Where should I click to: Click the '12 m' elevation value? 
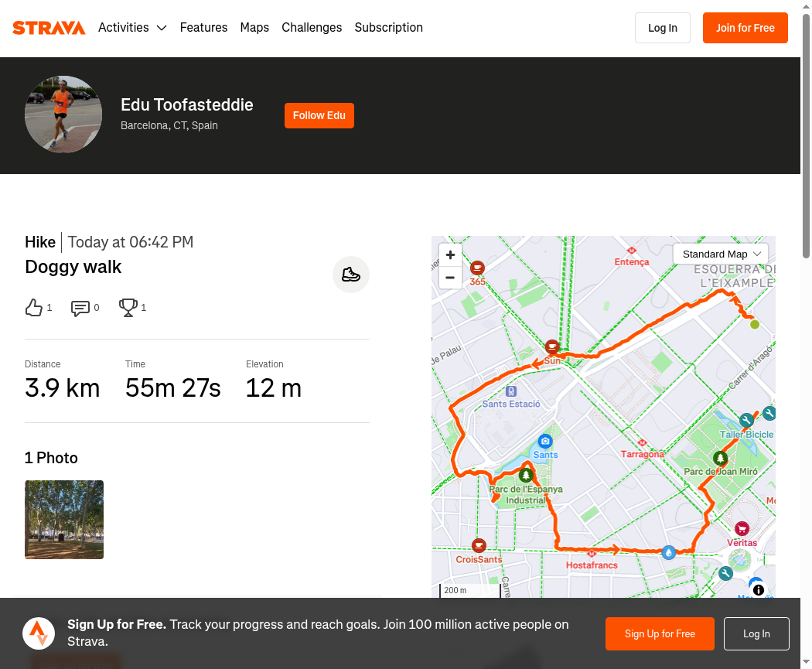point(274,388)
